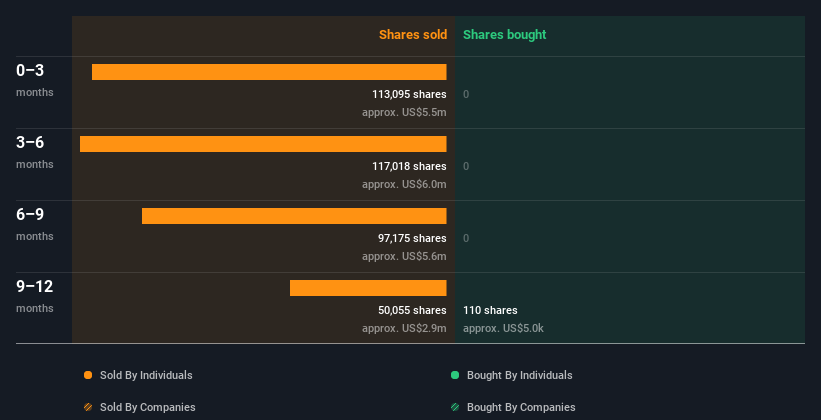Click the approx. US$6.0m text

pos(404,184)
